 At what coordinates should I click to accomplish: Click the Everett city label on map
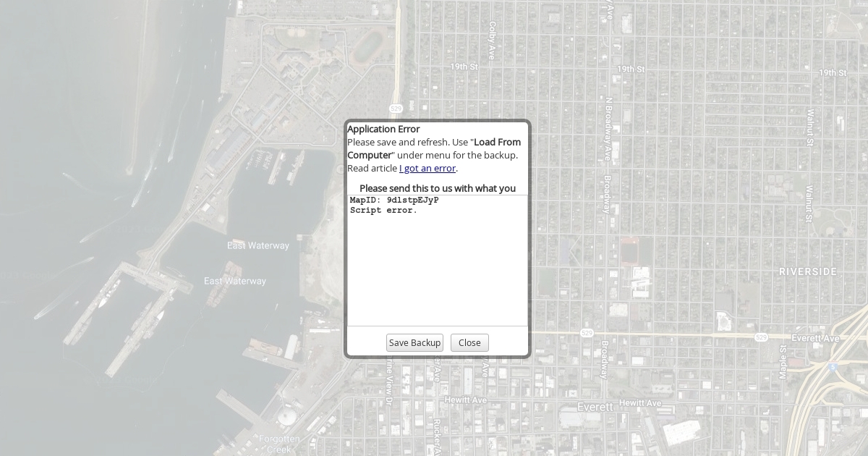click(x=595, y=407)
